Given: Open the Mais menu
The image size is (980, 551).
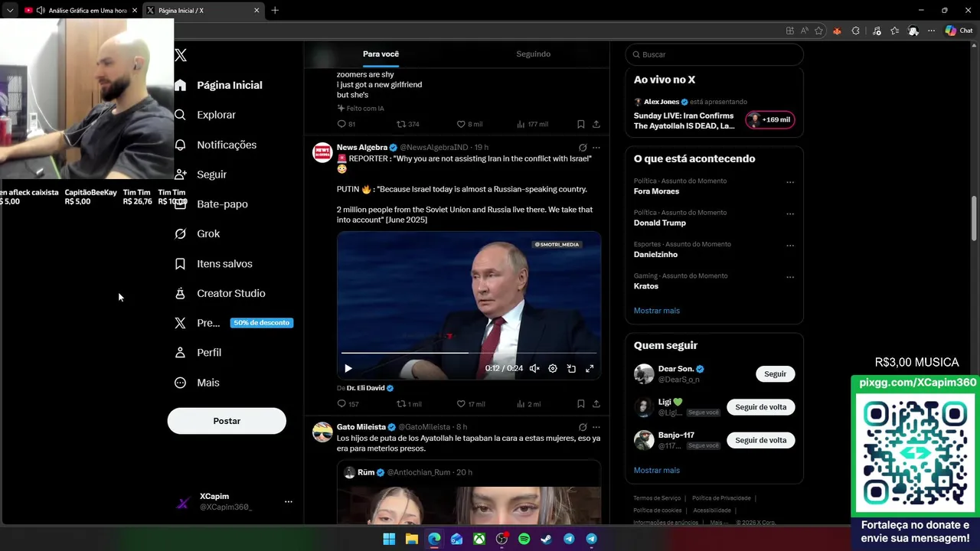Looking at the screenshot, I should [x=197, y=383].
